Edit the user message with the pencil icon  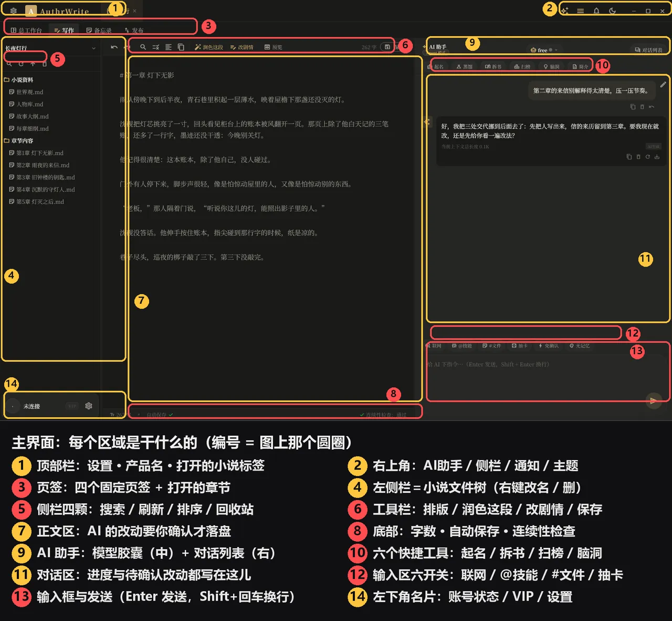tap(663, 84)
